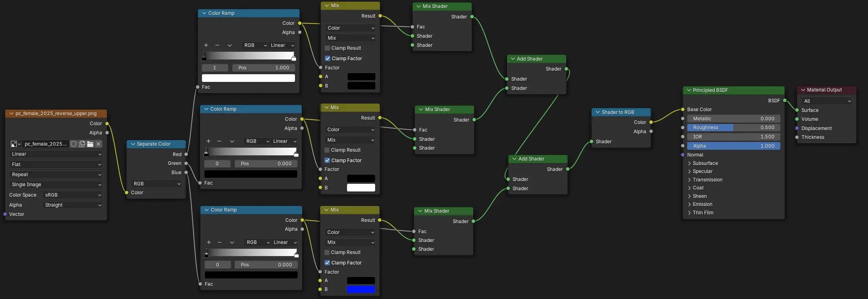Open the white B color swatch in Mix node

coord(361,187)
